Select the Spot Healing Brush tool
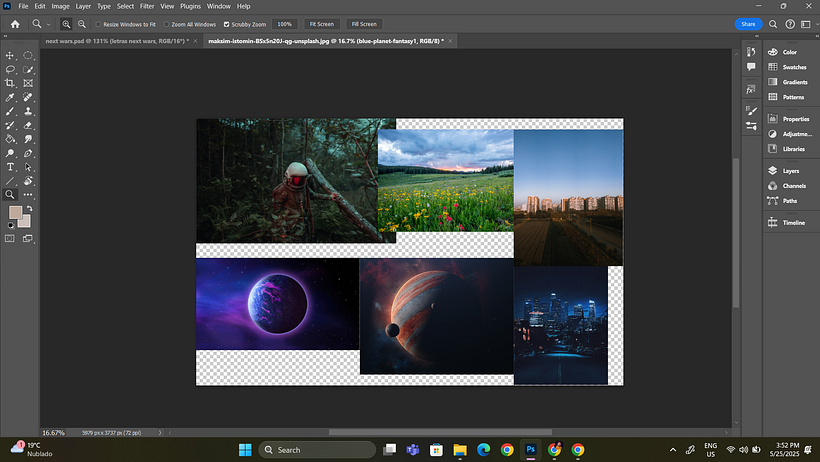This screenshot has height=462, width=820. click(28, 97)
